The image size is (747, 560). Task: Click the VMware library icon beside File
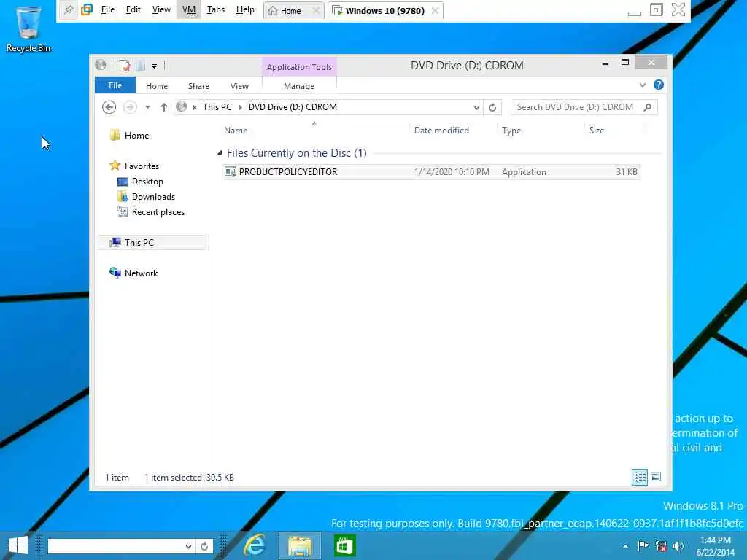87,10
